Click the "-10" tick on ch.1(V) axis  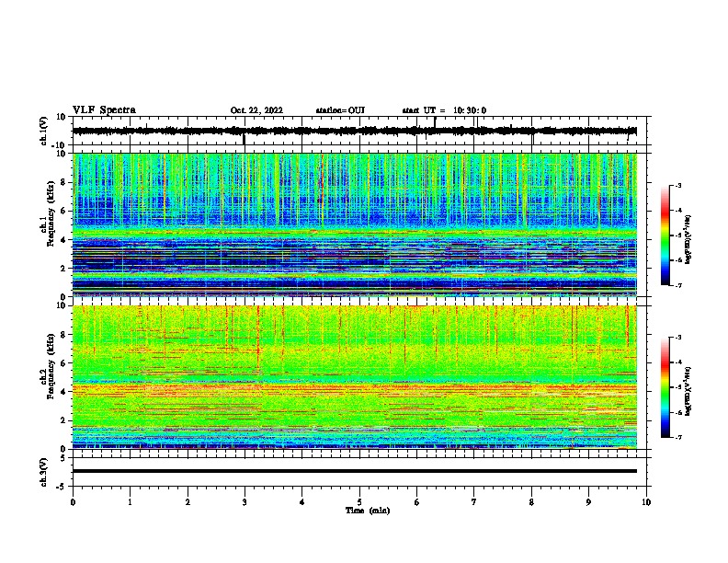coord(60,145)
